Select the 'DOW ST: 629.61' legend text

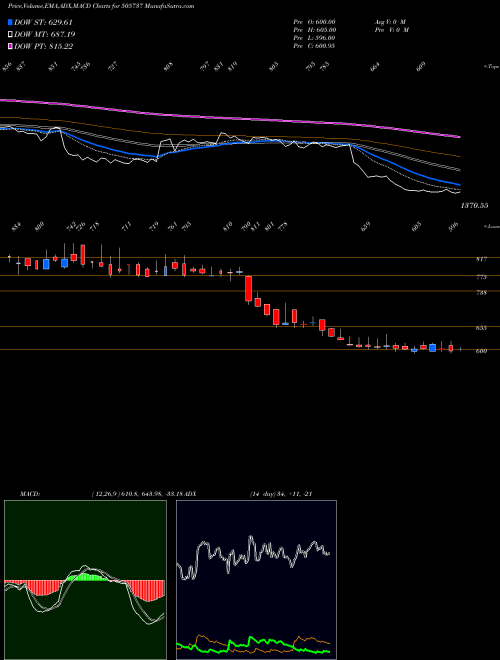pyautogui.click(x=43, y=22)
